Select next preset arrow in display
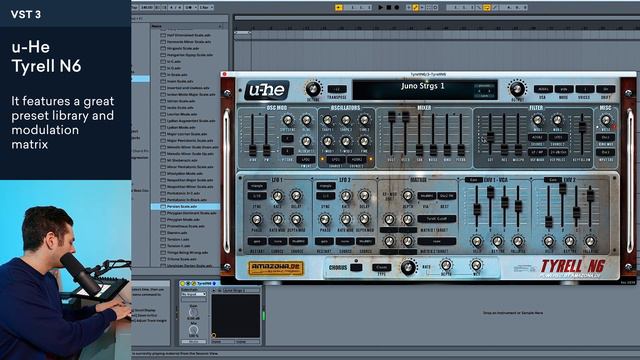 (489, 91)
